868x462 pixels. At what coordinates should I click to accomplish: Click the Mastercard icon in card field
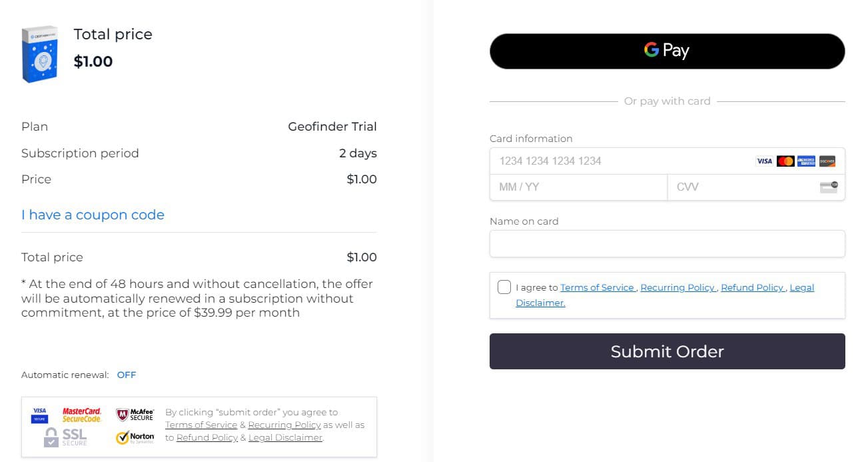tap(785, 161)
